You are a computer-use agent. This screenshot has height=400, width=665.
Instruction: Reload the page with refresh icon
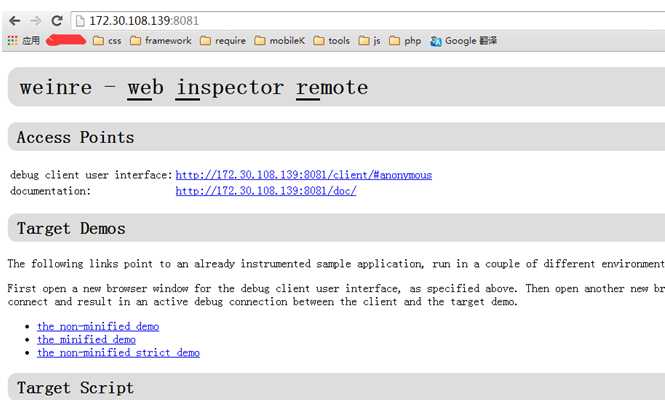[x=57, y=20]
